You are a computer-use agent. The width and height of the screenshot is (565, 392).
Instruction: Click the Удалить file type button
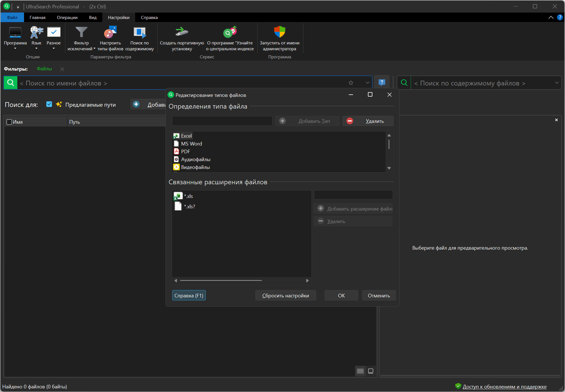[x=368, y=121]
